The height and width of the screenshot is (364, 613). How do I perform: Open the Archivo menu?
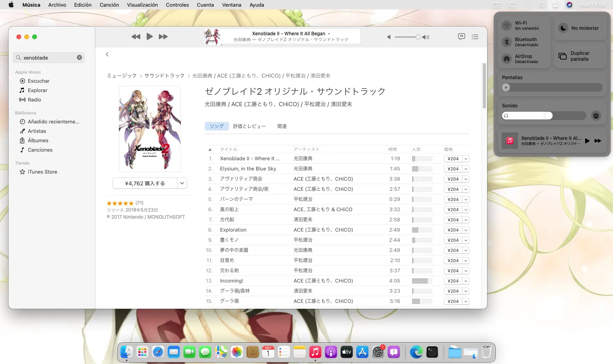point(57,5)
